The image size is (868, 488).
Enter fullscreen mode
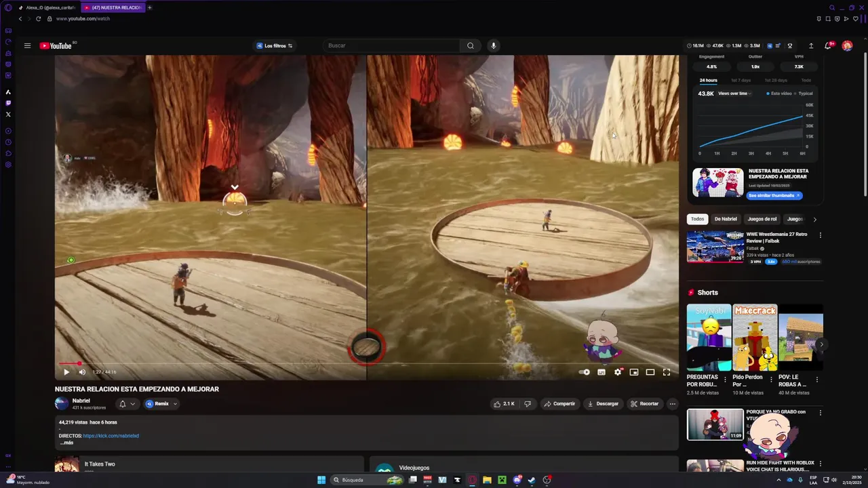[667, 372]
